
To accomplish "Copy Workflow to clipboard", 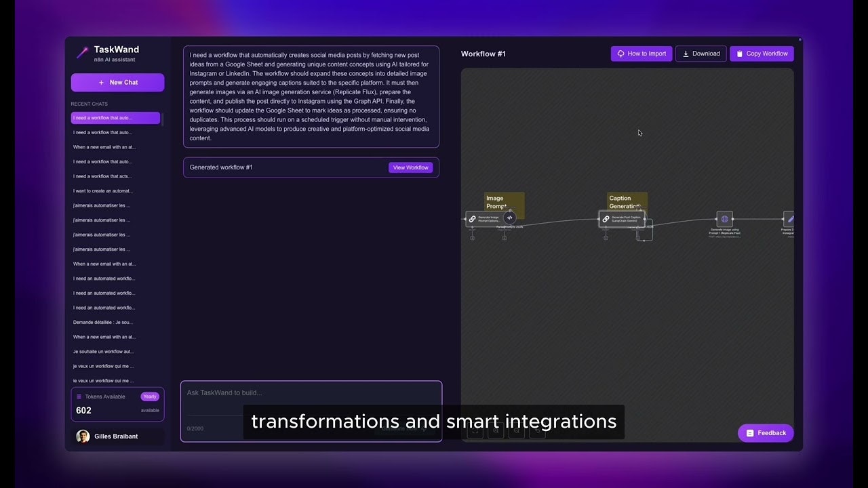I will click(x=762, y=54).
